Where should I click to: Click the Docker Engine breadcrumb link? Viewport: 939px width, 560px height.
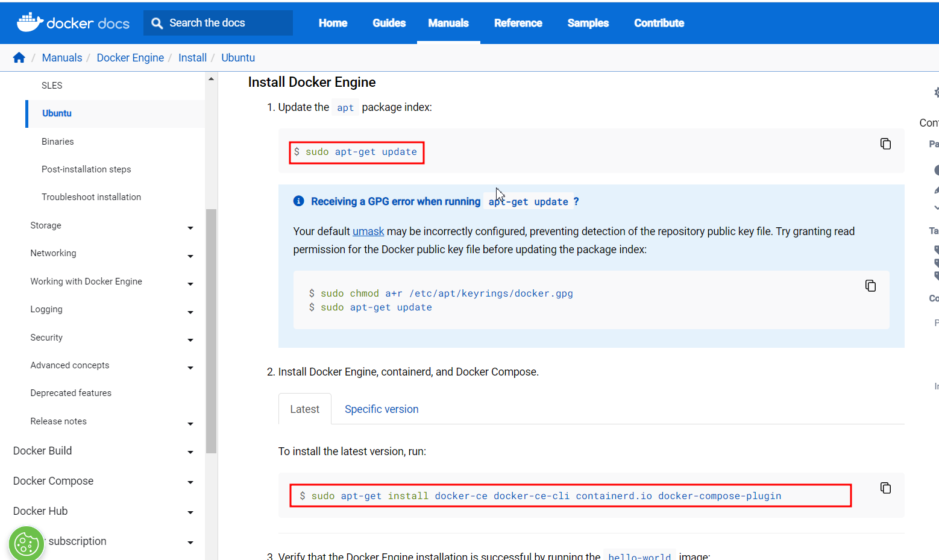coord(130,58)
